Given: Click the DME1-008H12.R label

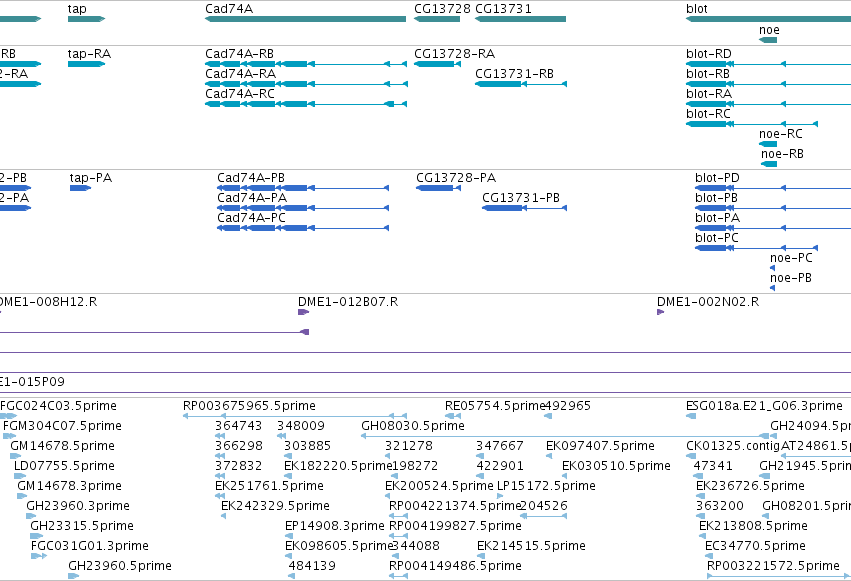Looking at the screenshot, I should 48,302.
